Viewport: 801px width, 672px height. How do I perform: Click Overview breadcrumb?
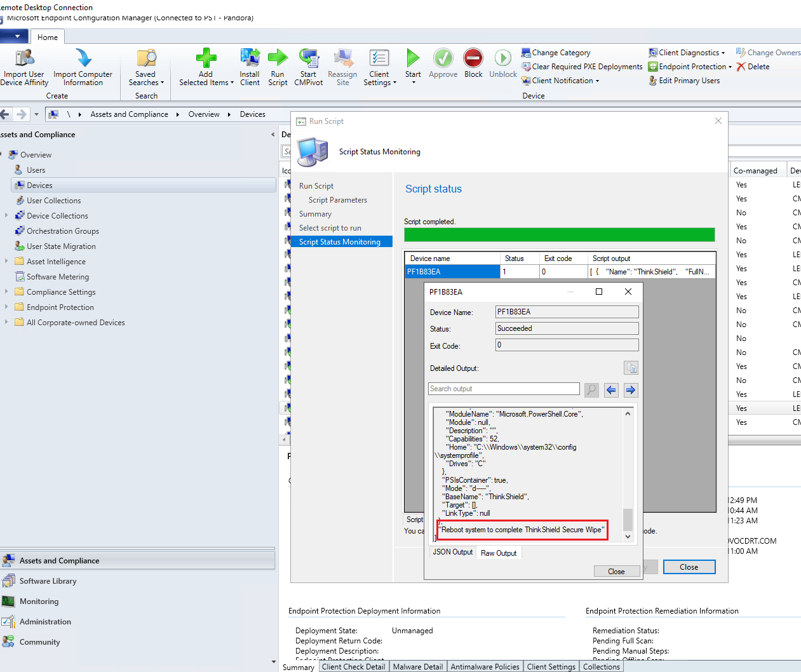point(204,114)
